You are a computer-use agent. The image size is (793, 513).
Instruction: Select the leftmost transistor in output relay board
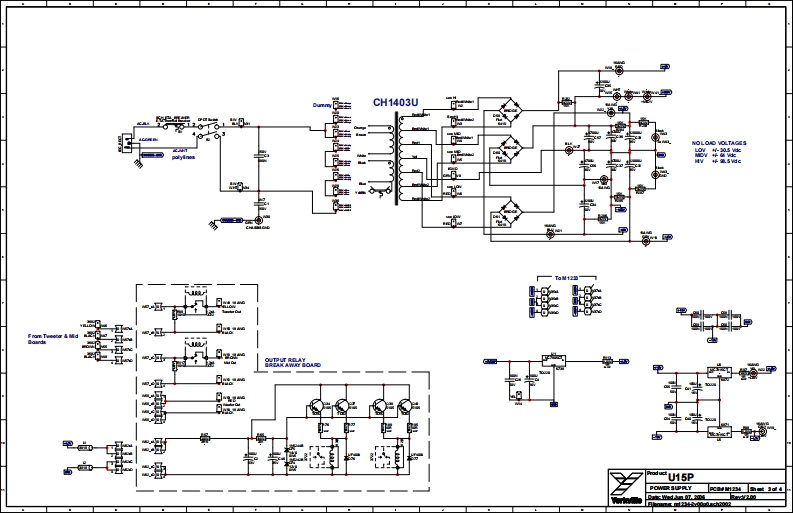[x=320, y=407]
